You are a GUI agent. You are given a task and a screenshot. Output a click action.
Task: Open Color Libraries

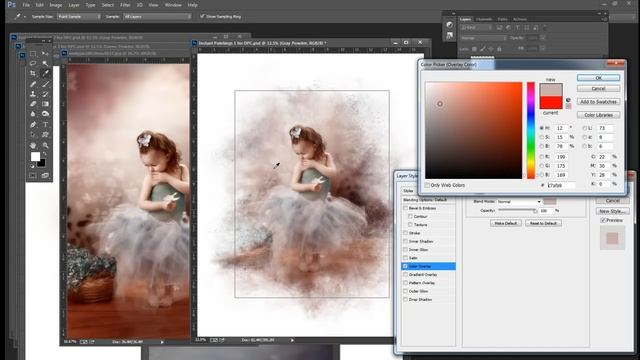point(598,115)
